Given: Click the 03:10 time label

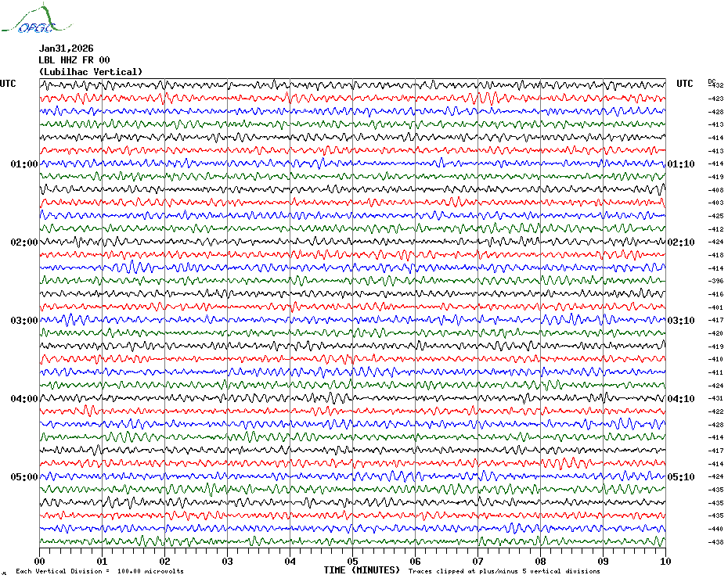Looking at the screenshot, I should pyautogui.click(x=681, y=321).
